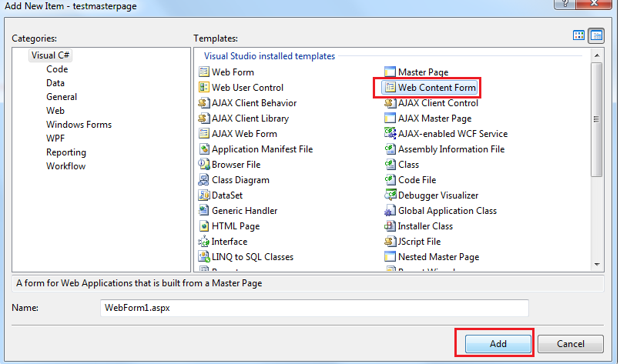Click the Cancel button

point(570,344)
